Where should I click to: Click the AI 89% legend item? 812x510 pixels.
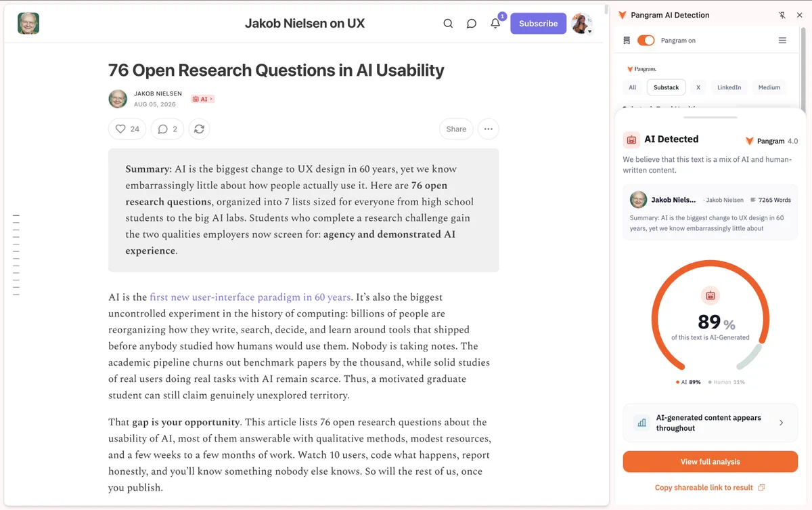click(688, 382)
